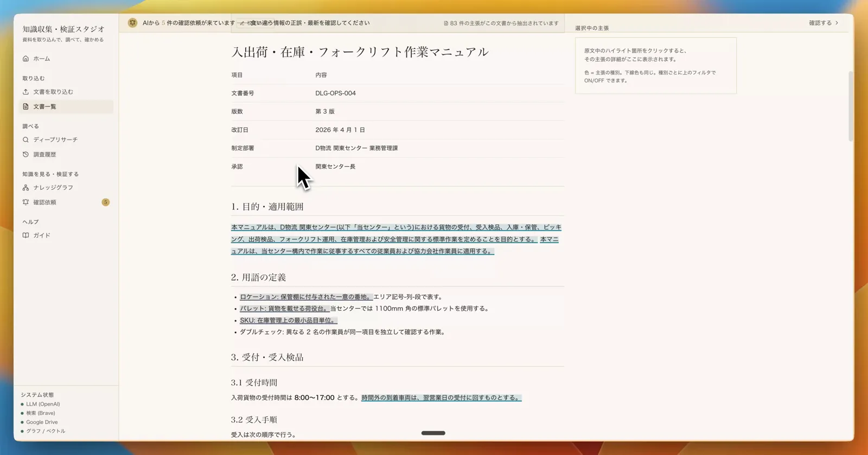
Task: Click the heading 2. 用語の定義
Action: pos(258,277)
